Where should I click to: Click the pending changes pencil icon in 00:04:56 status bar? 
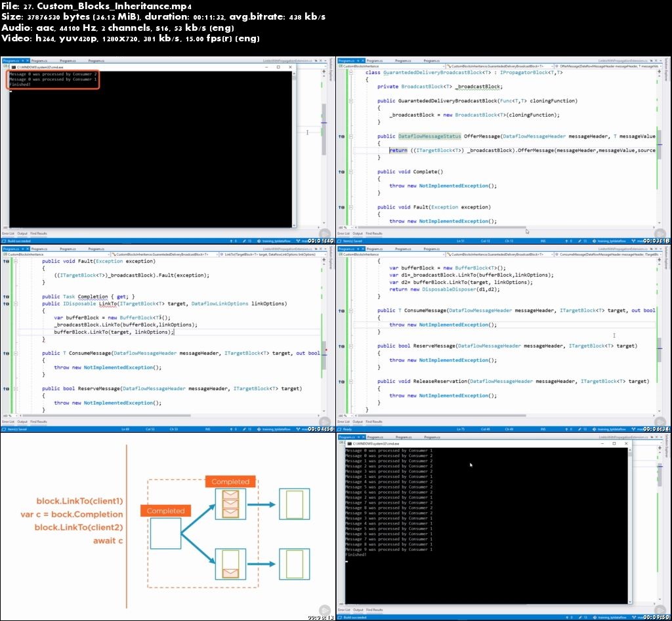244,429
